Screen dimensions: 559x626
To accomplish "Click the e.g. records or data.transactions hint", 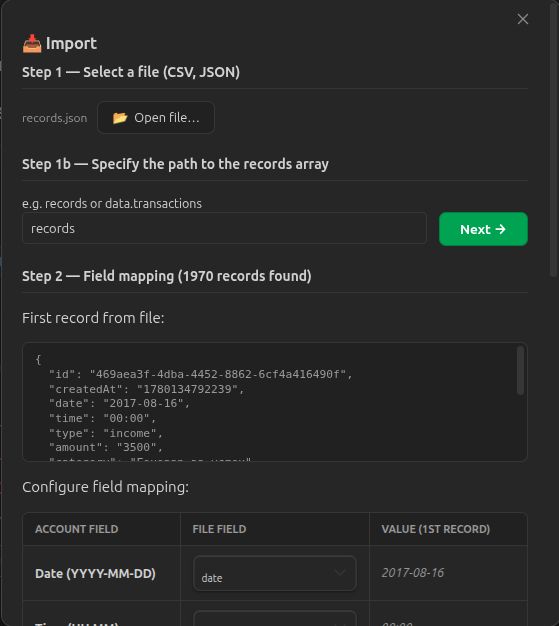I will pos(112,204).
